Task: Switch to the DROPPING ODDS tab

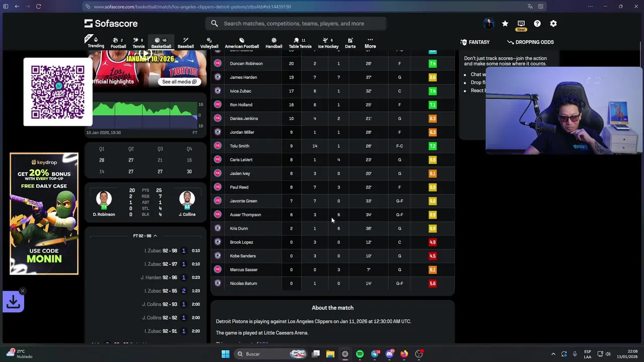Action: [530, 42]
